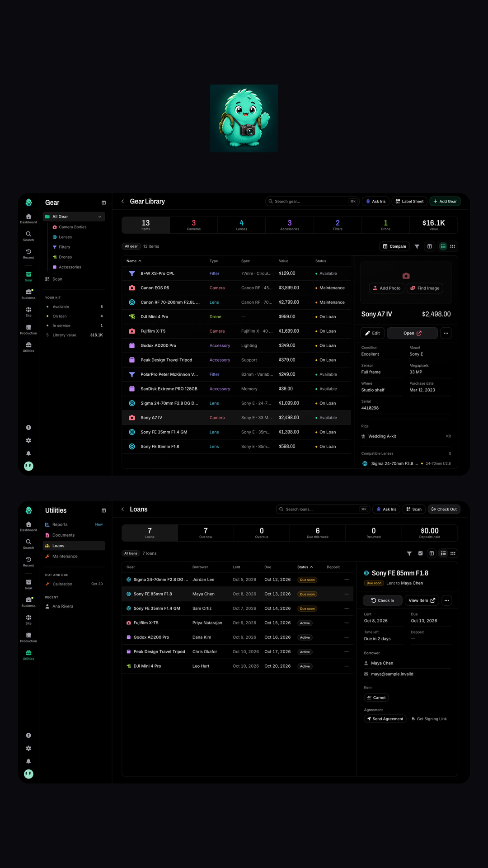Switch Gear Library to grid view
The width and height of the screenshot is (488, 868).
point(452,246)
